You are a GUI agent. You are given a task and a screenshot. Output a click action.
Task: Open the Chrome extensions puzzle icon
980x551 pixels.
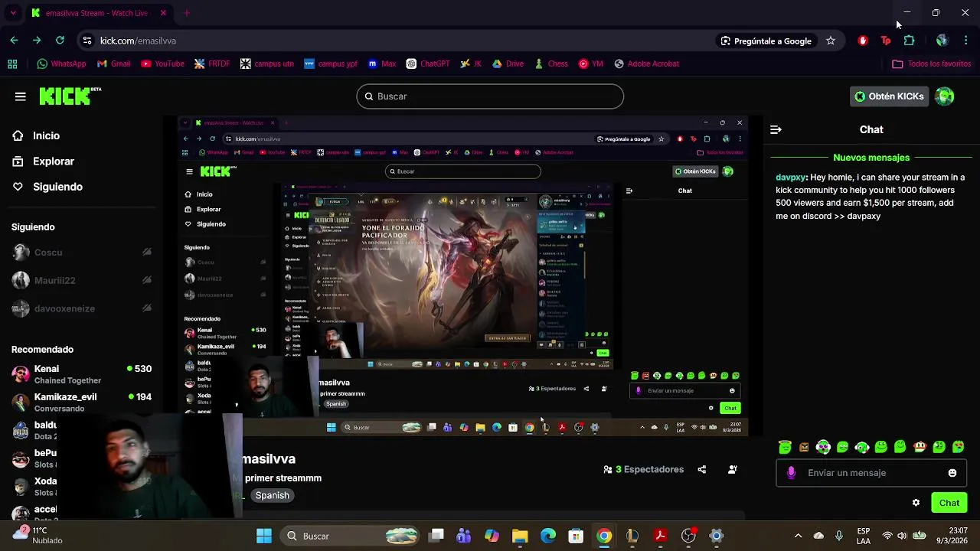pos(910,41)
